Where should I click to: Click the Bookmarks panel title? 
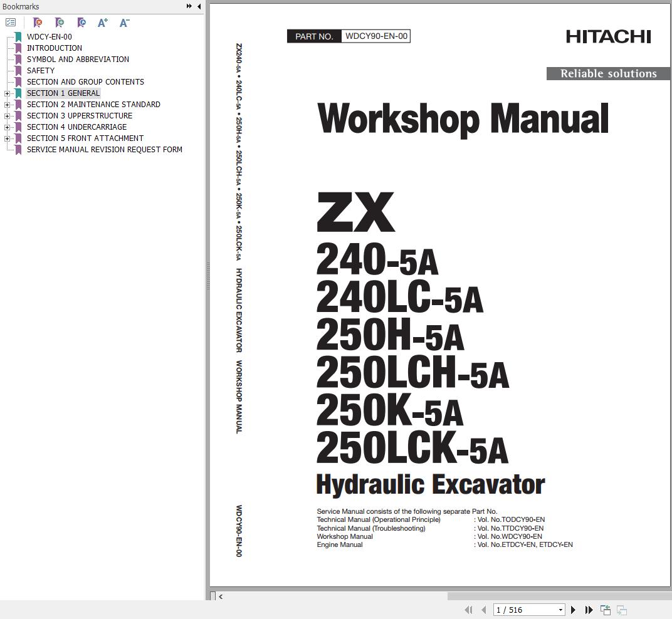point(21,6)
